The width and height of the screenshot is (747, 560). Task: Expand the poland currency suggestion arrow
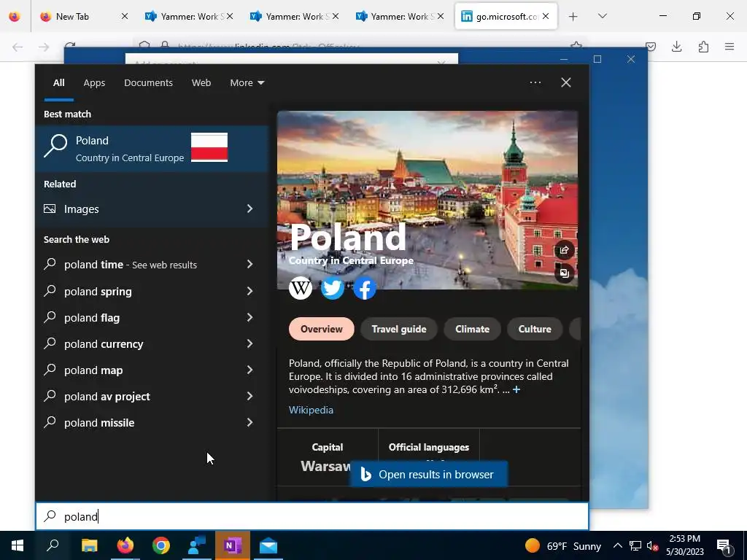(249, 343)
